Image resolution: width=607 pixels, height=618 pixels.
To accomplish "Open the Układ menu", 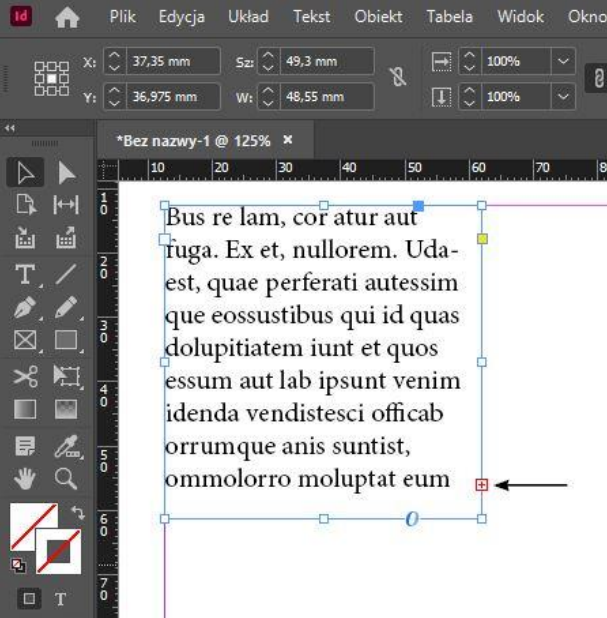I will [248, 17].
